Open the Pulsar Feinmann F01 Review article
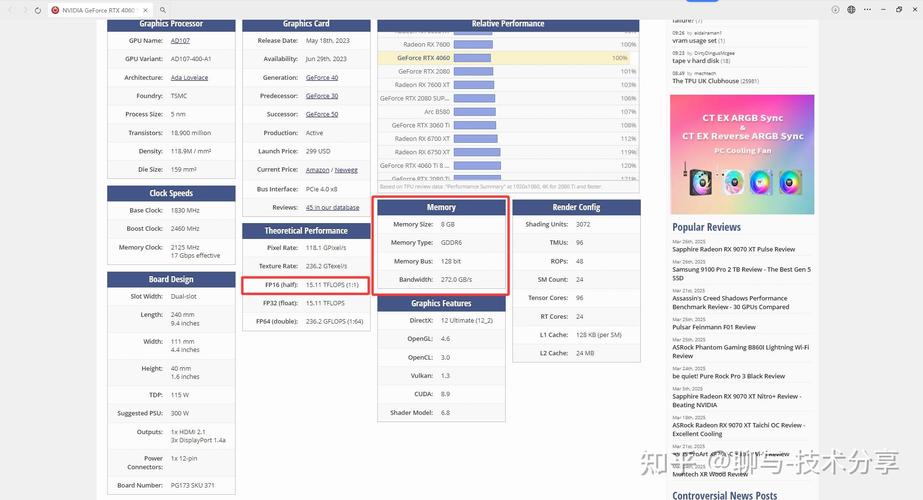This screenshot has width=923, height=500. tap(713, 327)
